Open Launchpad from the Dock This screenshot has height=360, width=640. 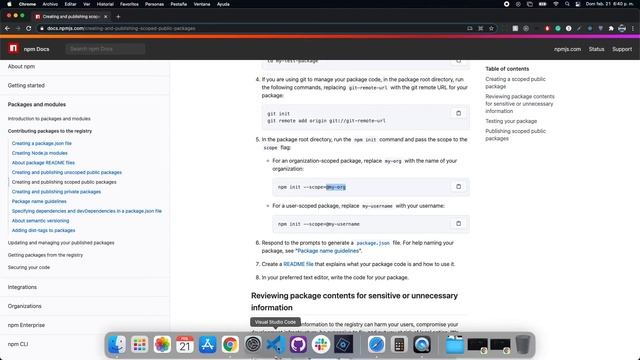tap(140, 344)
